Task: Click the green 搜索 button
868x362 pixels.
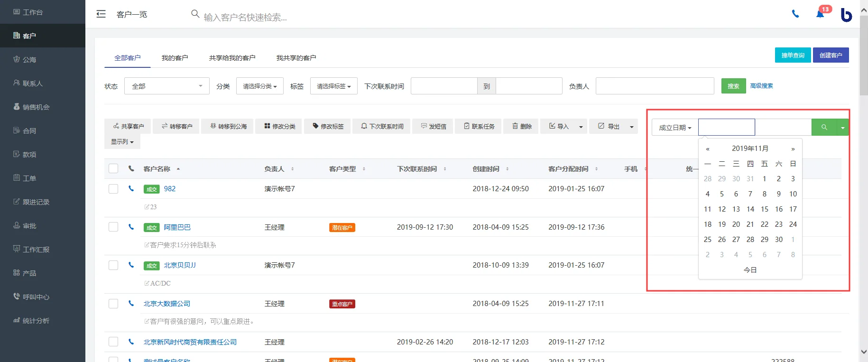Action: pyautogui.click(x=734, y=86)
